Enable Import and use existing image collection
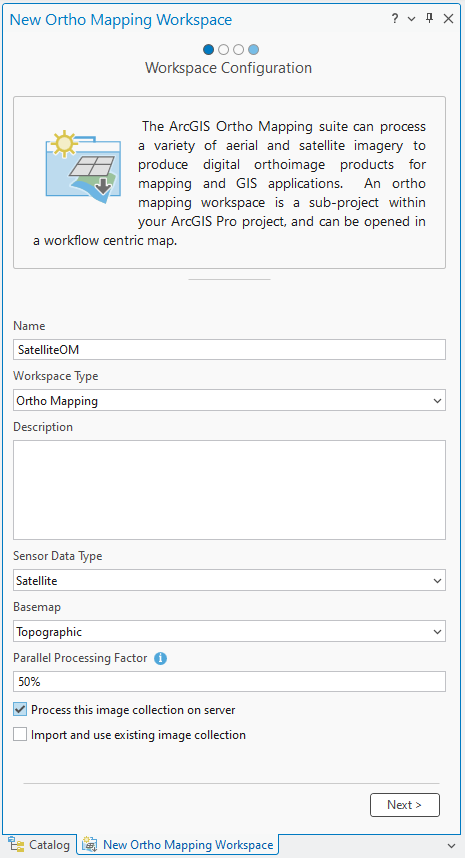 coord(20,735)
